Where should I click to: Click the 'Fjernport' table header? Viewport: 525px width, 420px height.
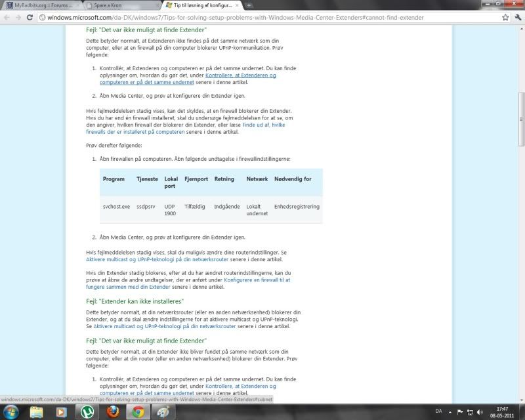196,179
